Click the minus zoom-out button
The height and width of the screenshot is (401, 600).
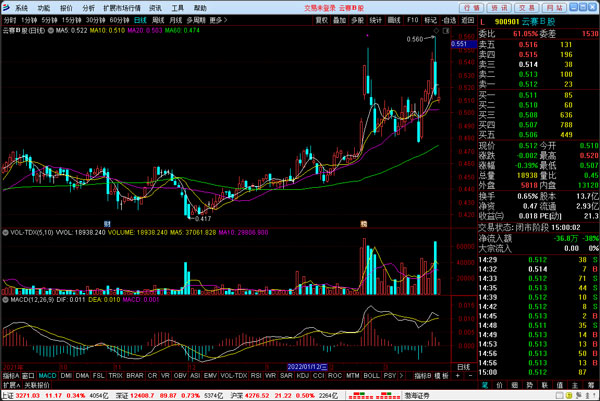click(x=470, y=376)
